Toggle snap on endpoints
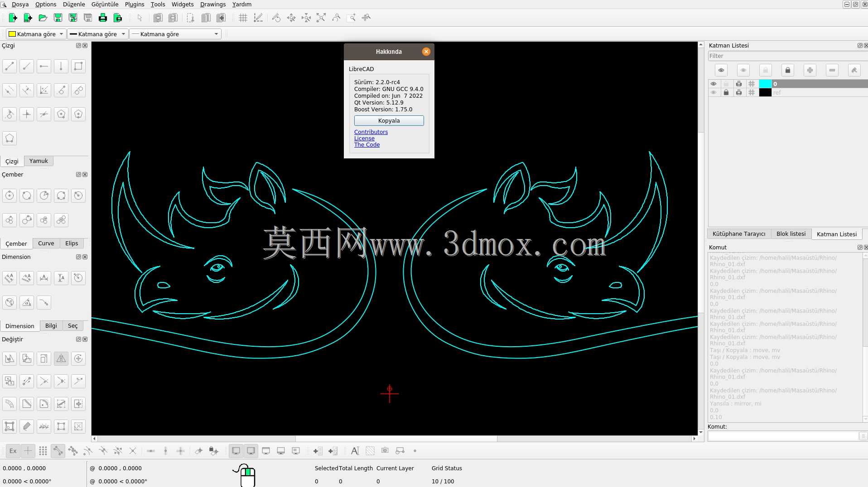 [x=58, y=451]
